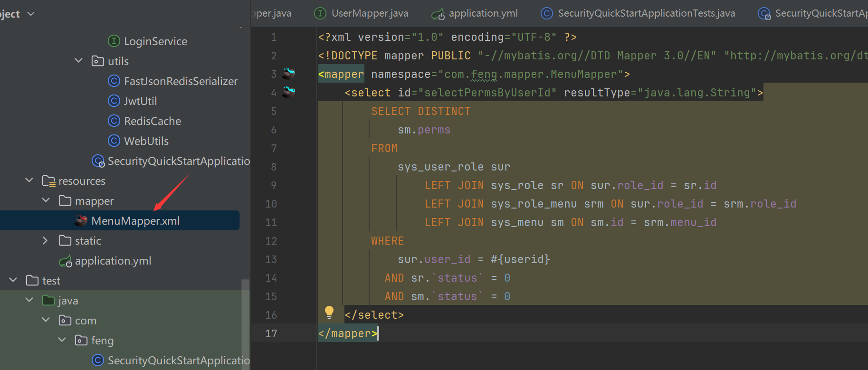Screen dimensions: 868x370
Task: Collapse the resources folder node
Action: 29,180
